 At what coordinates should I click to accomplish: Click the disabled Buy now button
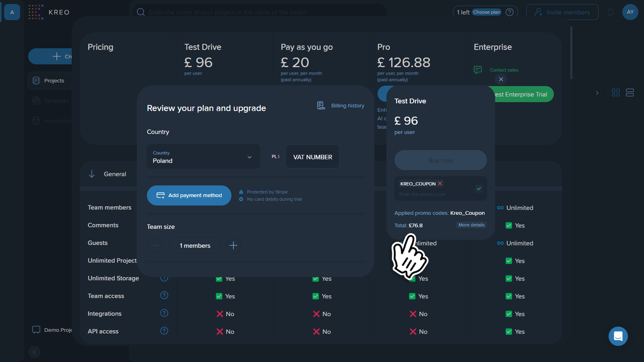pos(441,160)
